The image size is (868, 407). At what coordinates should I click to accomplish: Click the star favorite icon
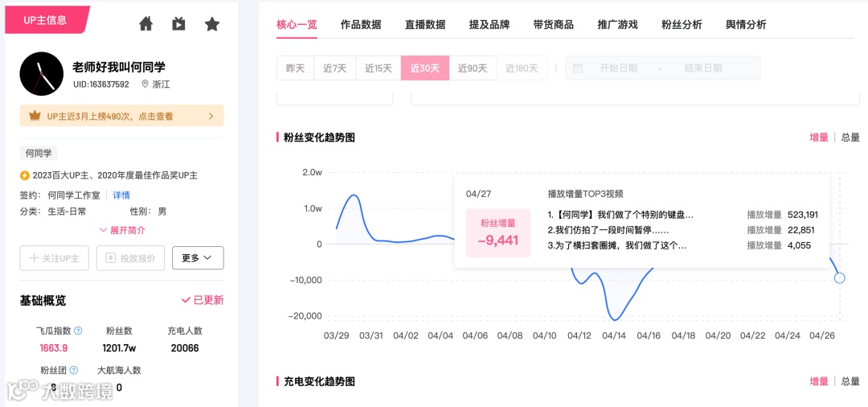(x=212, y=24)
